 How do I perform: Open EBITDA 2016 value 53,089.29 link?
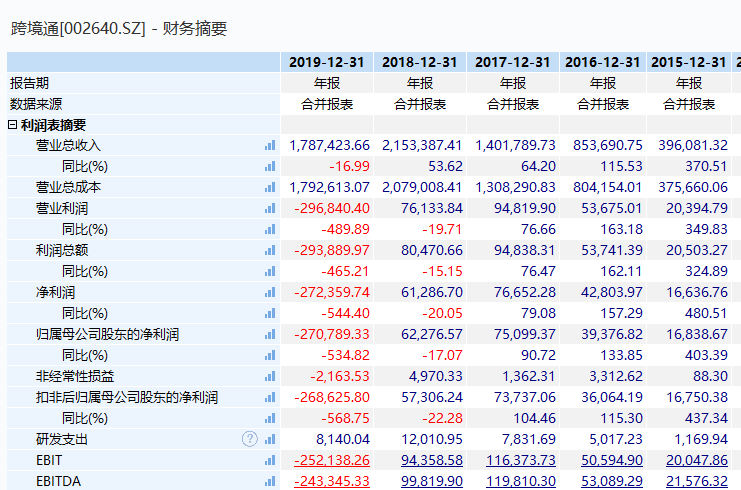click(x=612, y=481)
